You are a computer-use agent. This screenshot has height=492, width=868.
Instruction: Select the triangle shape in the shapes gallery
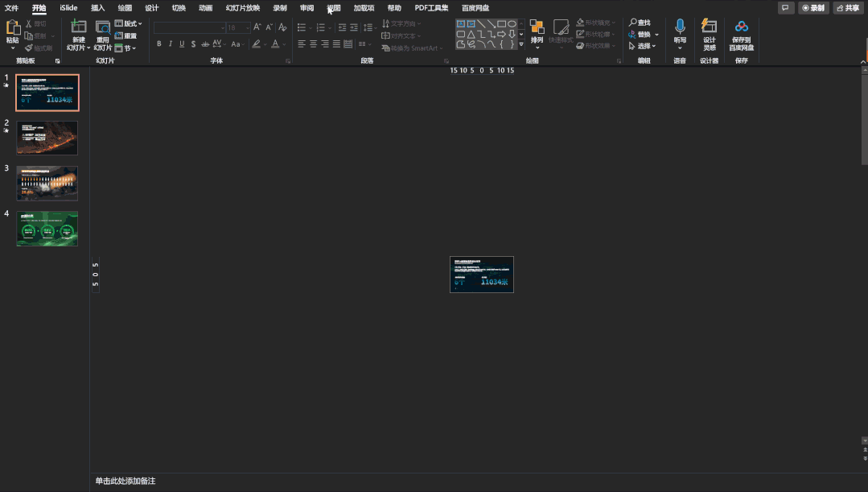(471, 35)
